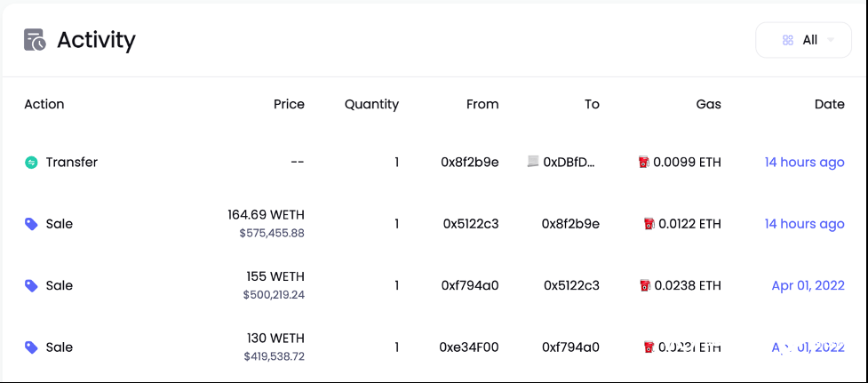
Task: Open the 14 hours ago Sale date link
Action: 804,224
